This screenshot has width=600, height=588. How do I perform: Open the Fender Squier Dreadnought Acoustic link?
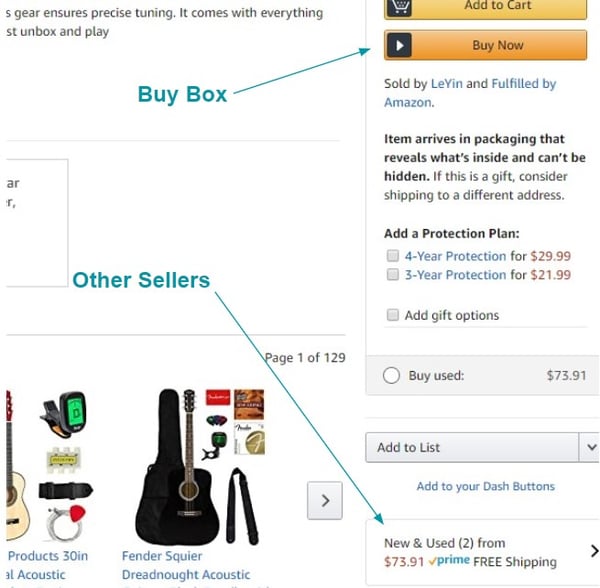[x=186, y=565]
